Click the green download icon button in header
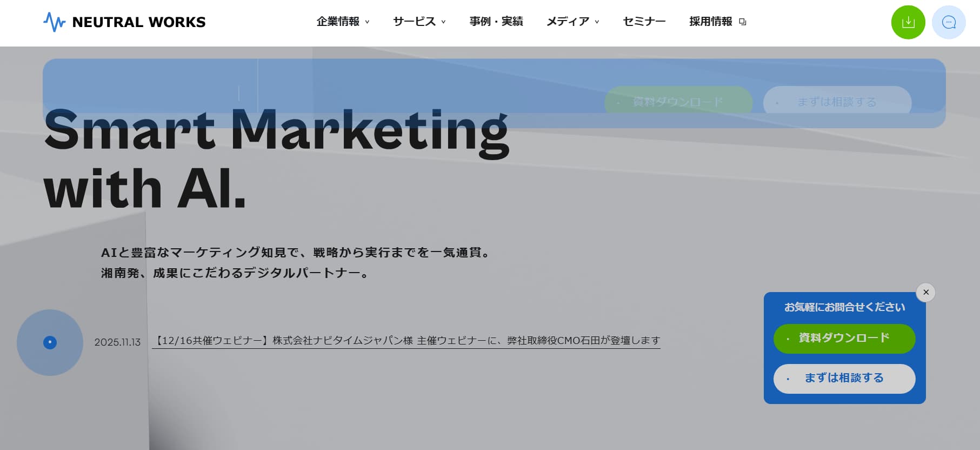The image size is (980, 450). (x=908, y=22)
